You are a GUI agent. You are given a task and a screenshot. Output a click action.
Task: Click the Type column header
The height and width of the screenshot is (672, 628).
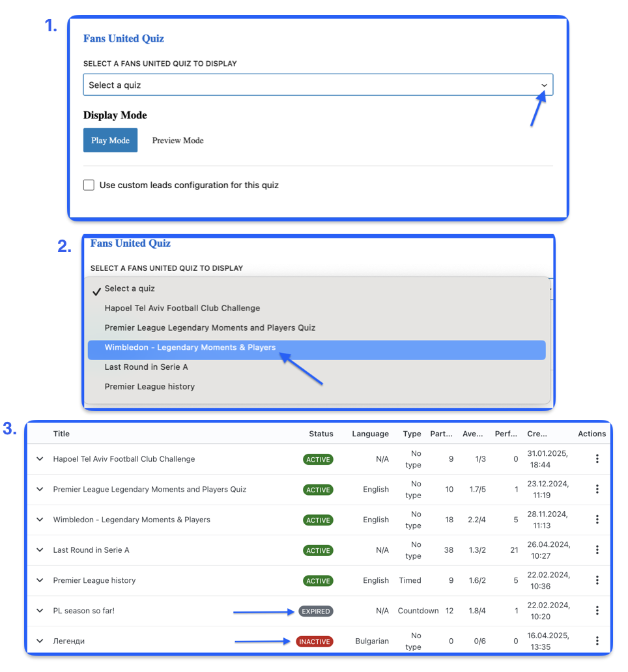(412, 434)
